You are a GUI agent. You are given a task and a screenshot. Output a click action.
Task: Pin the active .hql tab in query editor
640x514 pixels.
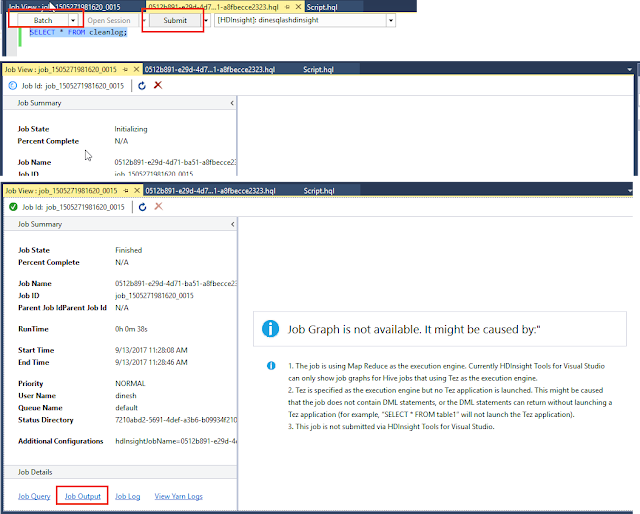[288, 7]
